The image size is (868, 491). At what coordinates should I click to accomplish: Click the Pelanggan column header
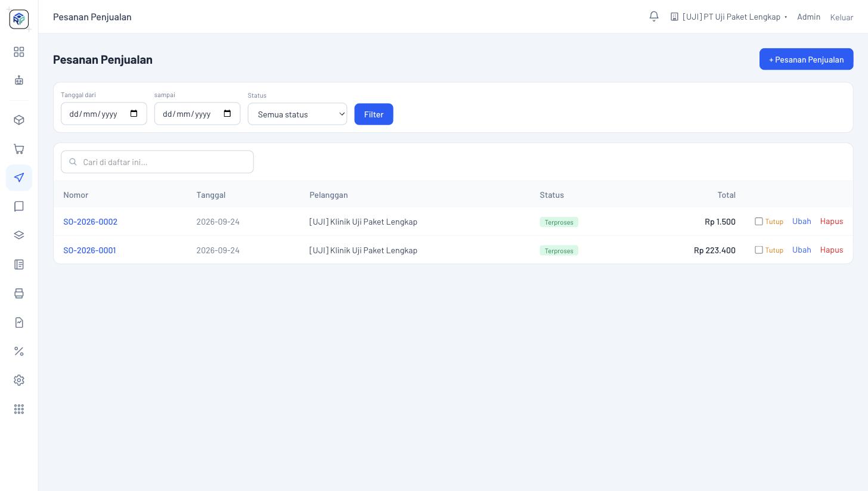[x=328, y=195]
